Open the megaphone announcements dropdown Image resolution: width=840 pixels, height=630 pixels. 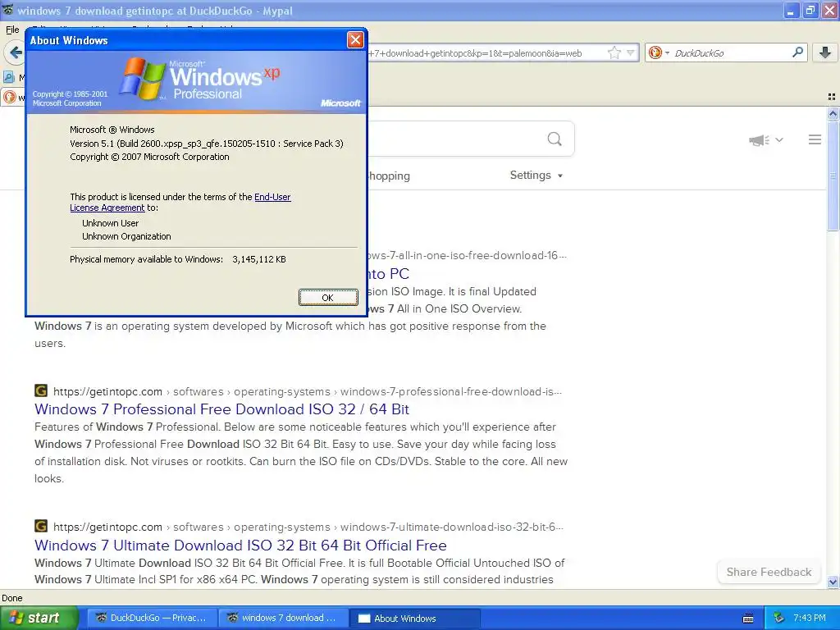coord(765,140)
